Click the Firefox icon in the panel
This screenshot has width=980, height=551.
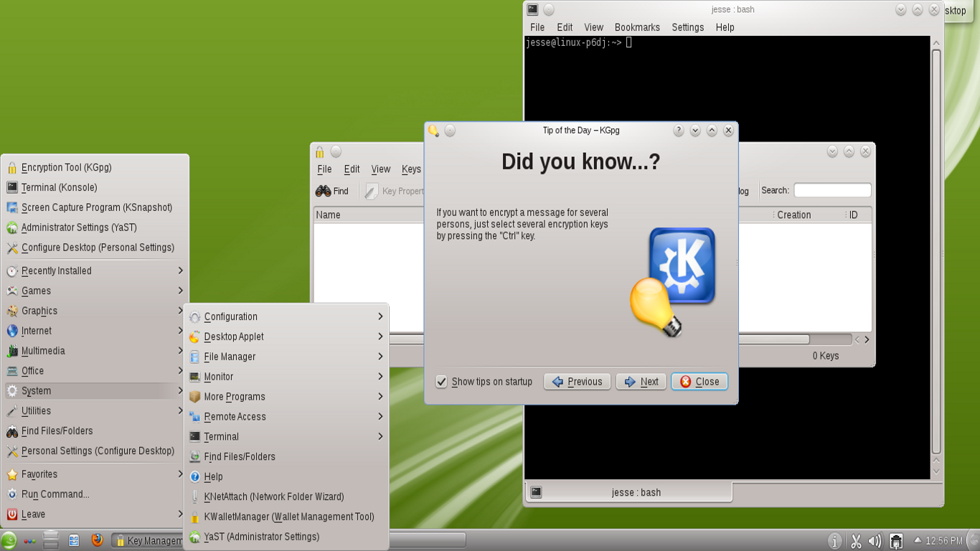tap(97, 540)
